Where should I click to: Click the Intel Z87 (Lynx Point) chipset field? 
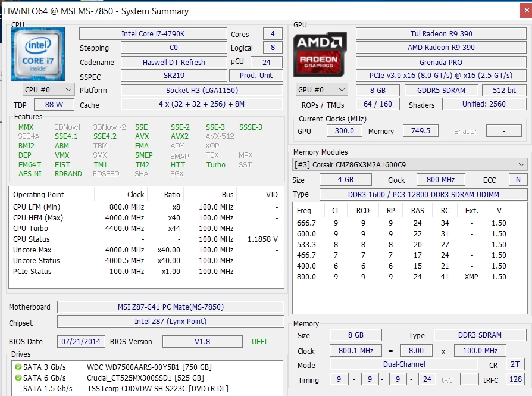pos(171,322)
